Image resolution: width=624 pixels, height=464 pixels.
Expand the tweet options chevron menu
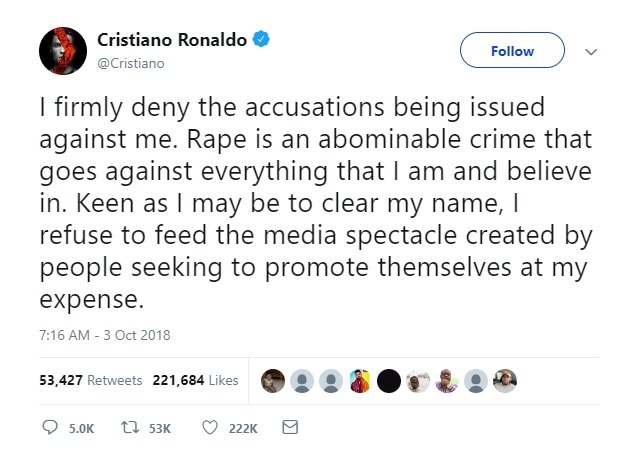590,51
